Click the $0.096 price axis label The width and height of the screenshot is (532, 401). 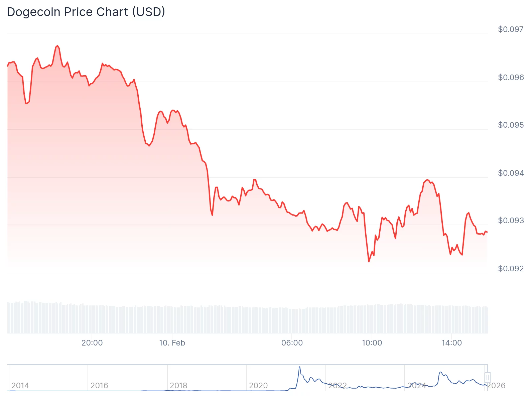click(511, 78)
